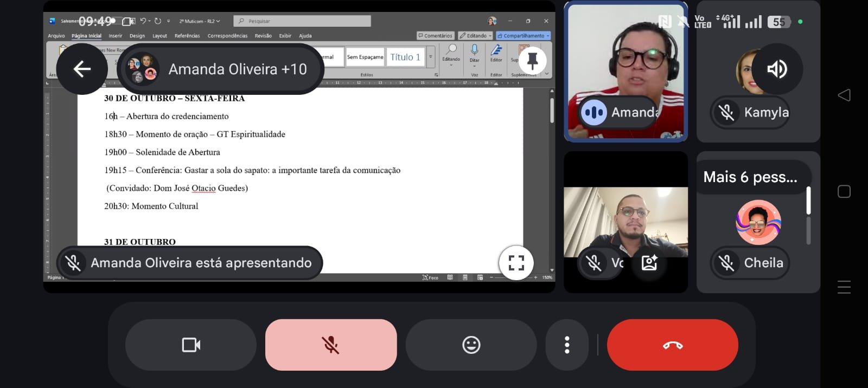This screenshot has width=868, height=388.
Task: Switch to Design tab in Word
Action: pos(137,36)
